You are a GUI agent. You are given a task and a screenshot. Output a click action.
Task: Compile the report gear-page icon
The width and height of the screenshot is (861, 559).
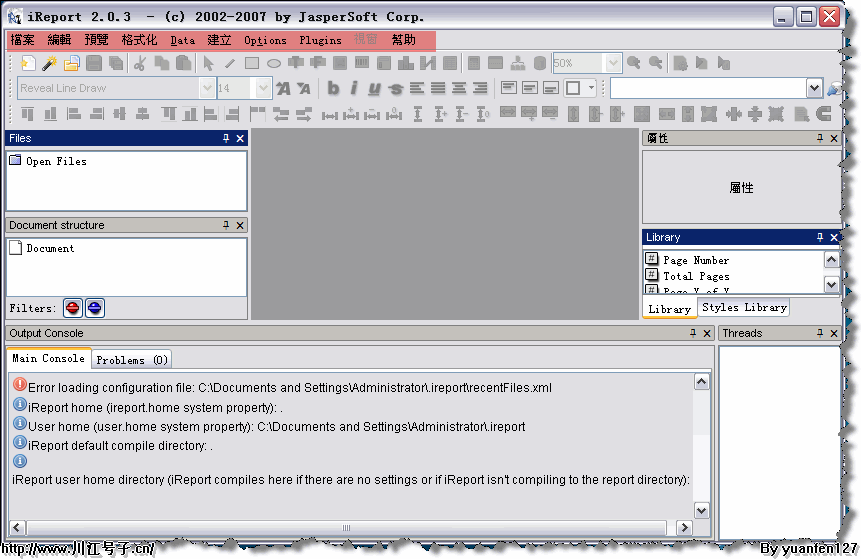[x=680, y=63]
